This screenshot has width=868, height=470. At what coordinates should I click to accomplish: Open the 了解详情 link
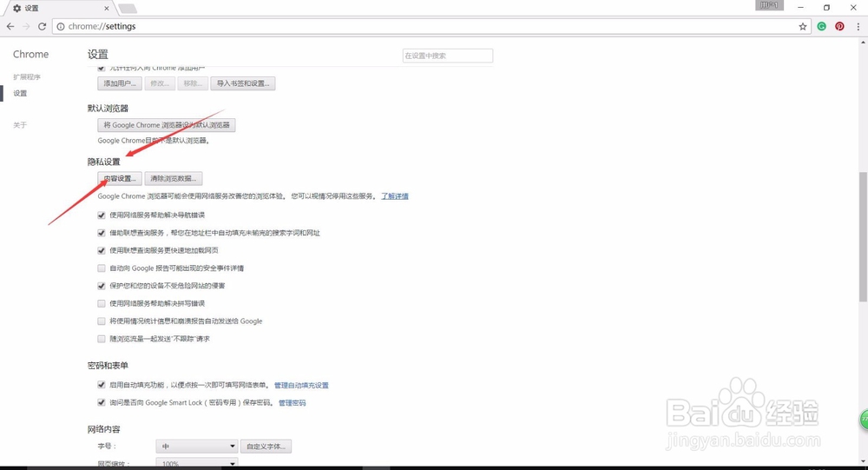tap(395, 196)
